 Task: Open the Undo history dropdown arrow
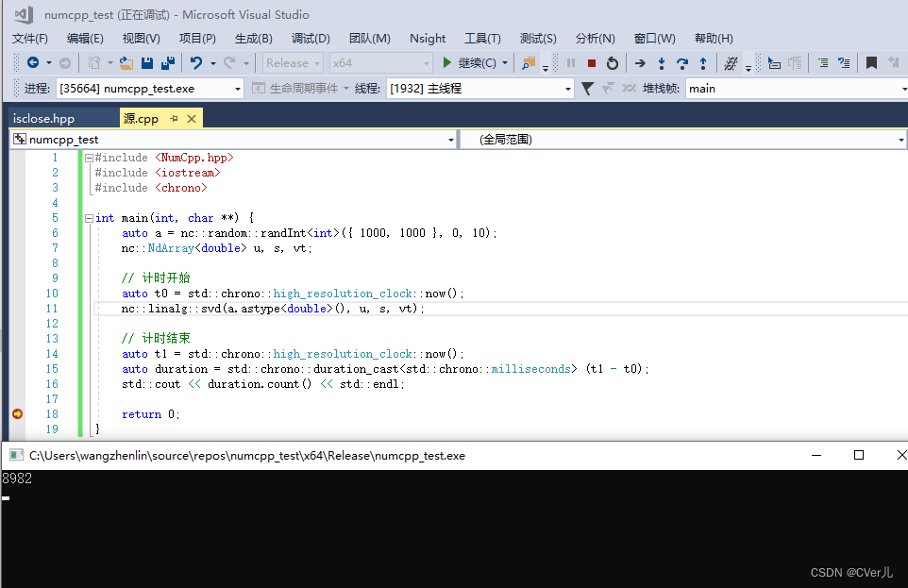[213, 62]
